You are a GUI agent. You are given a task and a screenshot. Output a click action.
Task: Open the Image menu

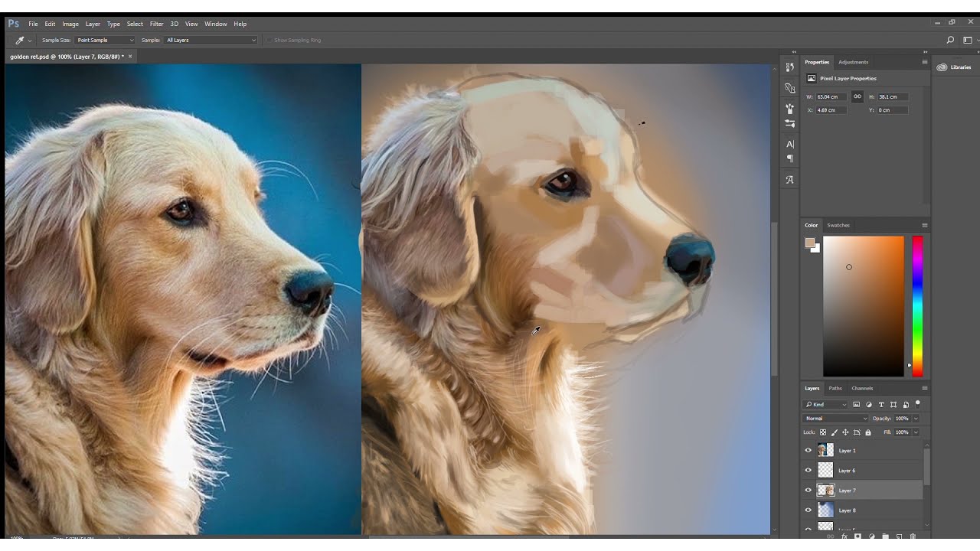(70, 24)
